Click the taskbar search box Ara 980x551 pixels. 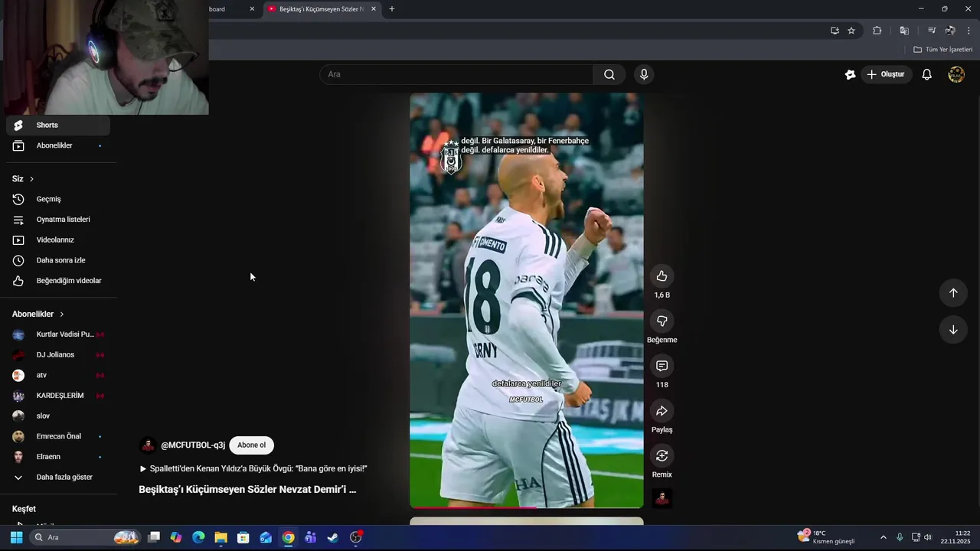pos(85,537)
